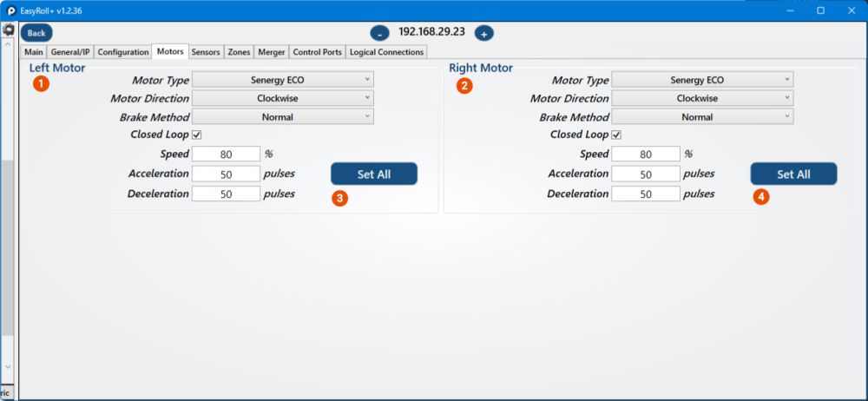
Task: Click Right Motor Speed input field
Action: coord(646,154)
